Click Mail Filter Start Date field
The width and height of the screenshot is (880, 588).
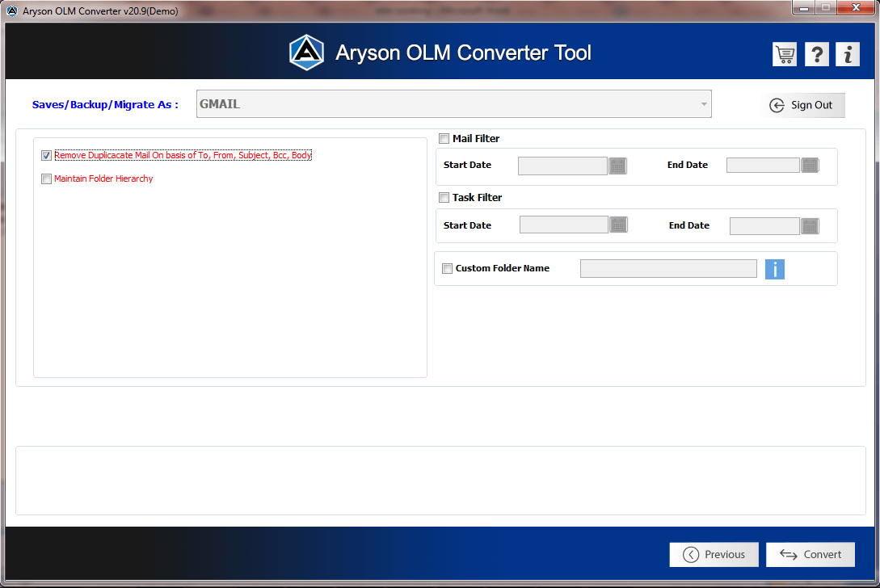(562, 166)
